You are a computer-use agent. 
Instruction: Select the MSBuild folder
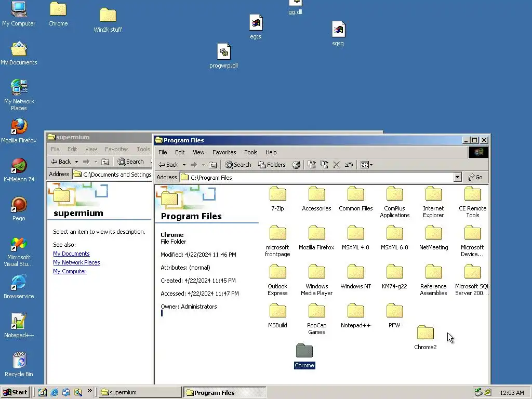pyautogui.click(x=277, y=316)
